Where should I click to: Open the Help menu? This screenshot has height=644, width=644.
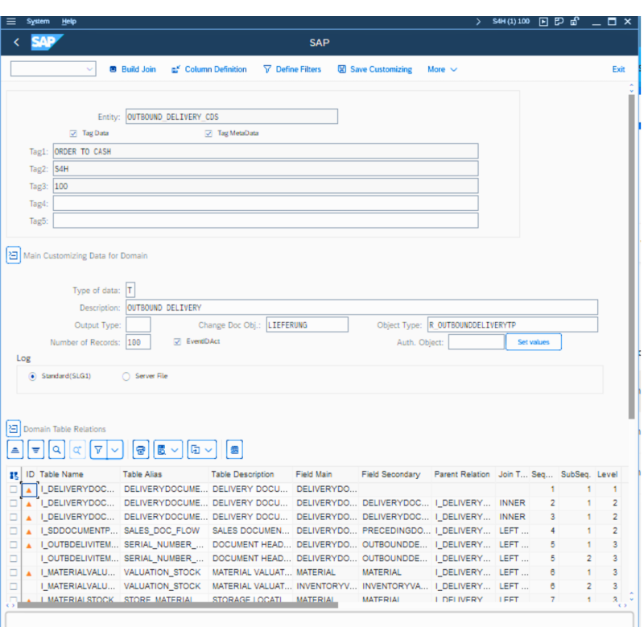tap(68, 21)
